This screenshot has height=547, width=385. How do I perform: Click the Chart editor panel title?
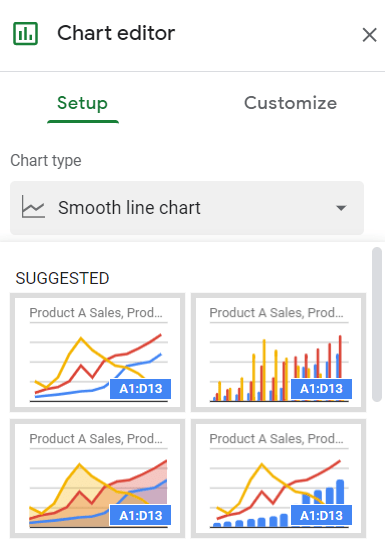coord(116,33)
